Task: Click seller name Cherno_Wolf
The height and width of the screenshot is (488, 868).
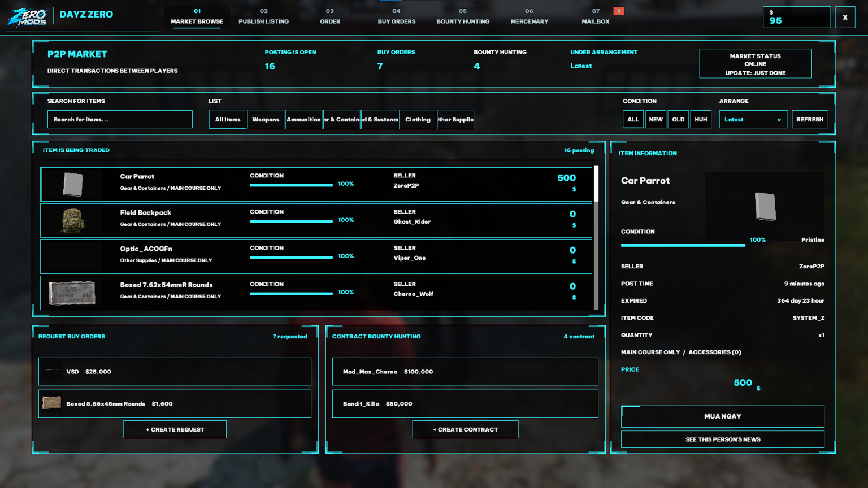Action: pyautogui.click(x=413, y=294)
